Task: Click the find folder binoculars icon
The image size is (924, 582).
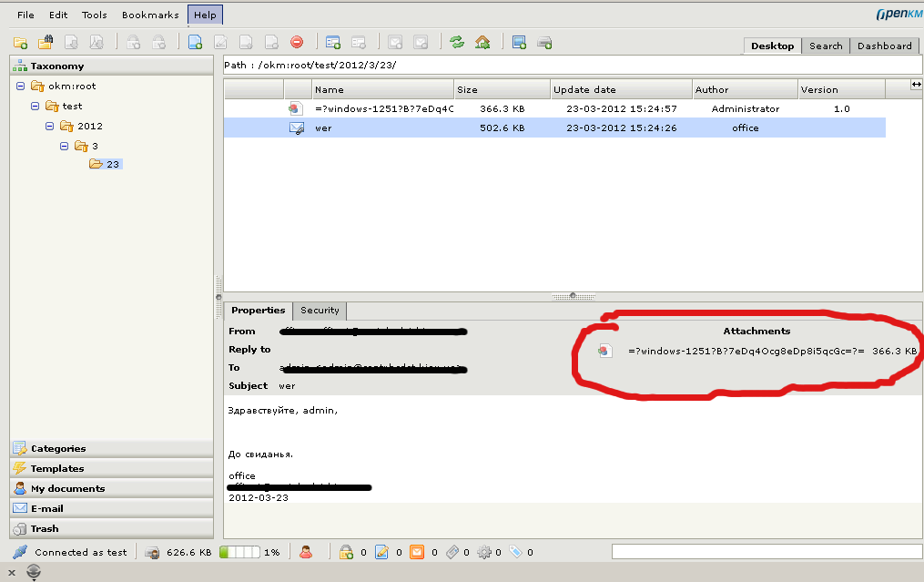Action: click(46, 42)
